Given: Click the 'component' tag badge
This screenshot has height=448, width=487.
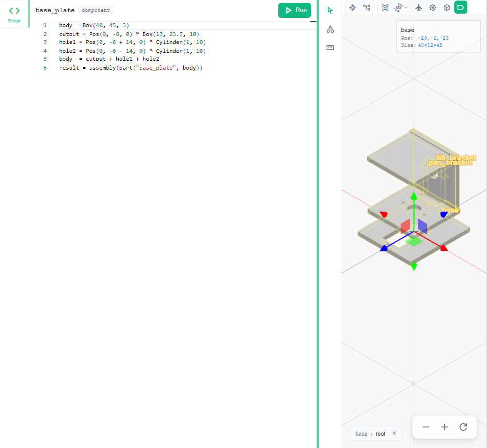Looking at the screenshot, I should 96,10.
